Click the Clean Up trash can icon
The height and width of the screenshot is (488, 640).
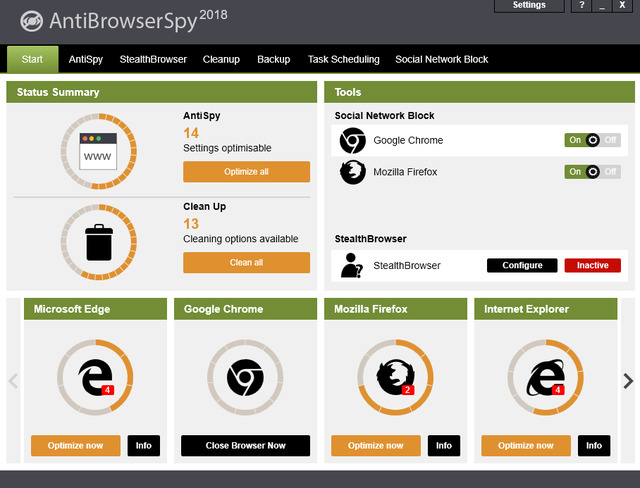coord(98,241)
